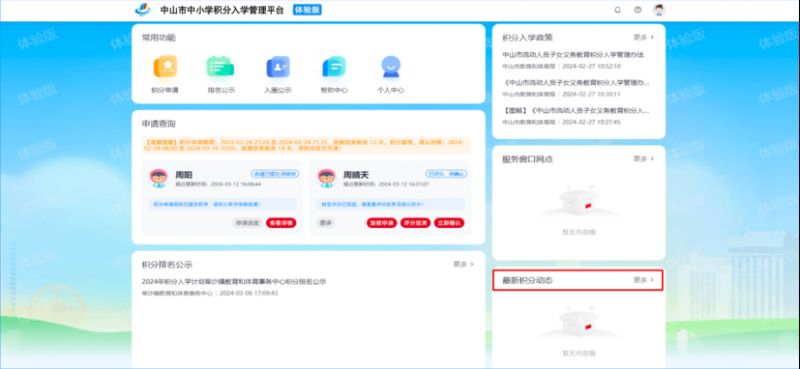Click the 常用功能 section heading
Screen dimensions: 800x369
coord(159,37)
